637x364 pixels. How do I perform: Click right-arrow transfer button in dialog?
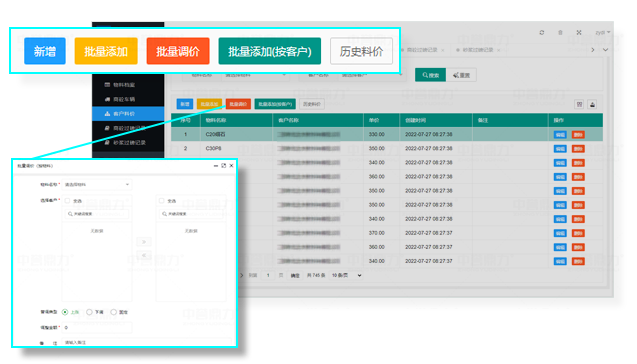[x=144, y=242]
